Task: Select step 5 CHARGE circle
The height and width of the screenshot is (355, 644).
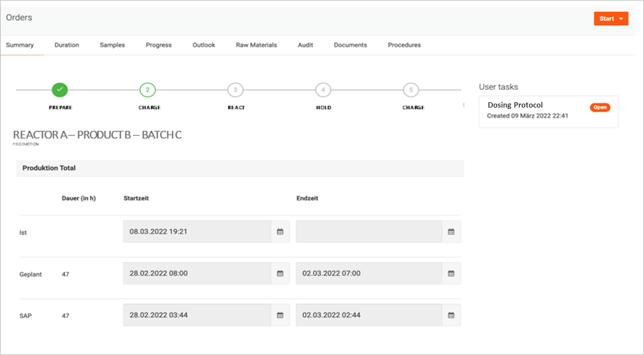Action: pyautogui.click(x=411, y=90)
